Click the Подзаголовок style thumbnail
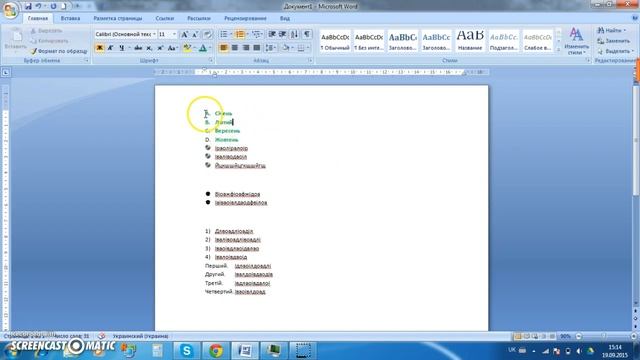This screenshot has height=360, width=640. [x=504, y=41]
